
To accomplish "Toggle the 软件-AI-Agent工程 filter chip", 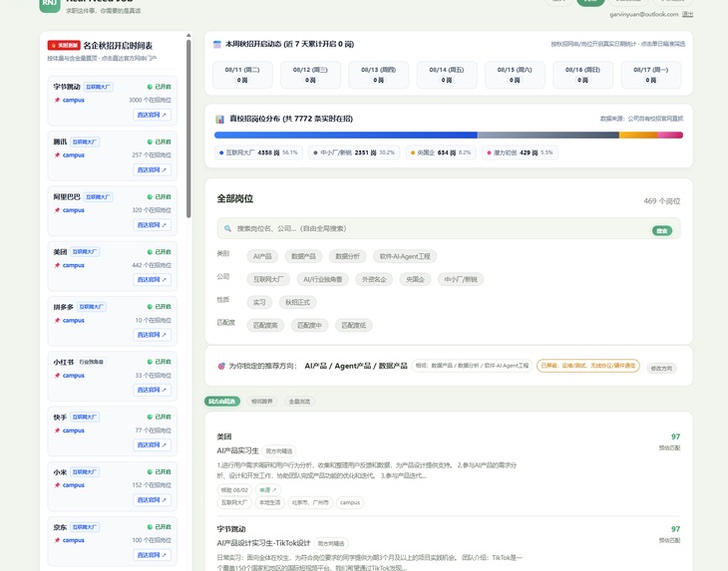I will (405, 256).
